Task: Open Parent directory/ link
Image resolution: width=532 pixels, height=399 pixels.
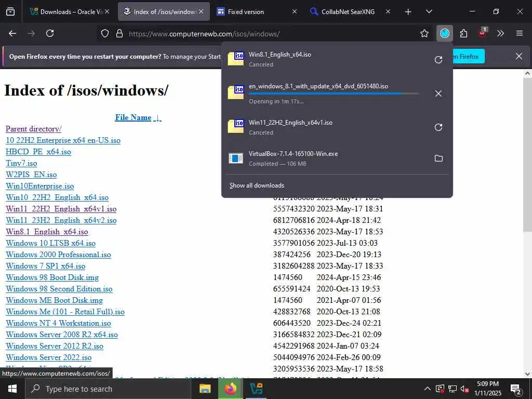Action: tap(33, 129)
